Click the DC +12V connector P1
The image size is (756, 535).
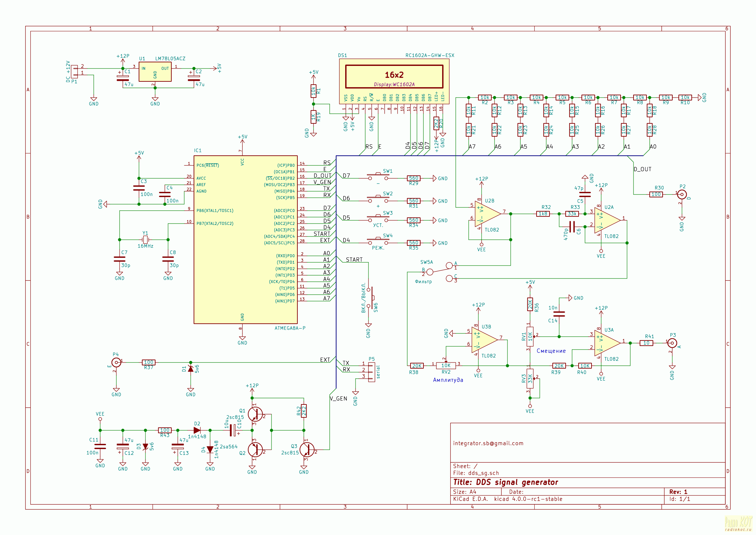tap(75, 71)
